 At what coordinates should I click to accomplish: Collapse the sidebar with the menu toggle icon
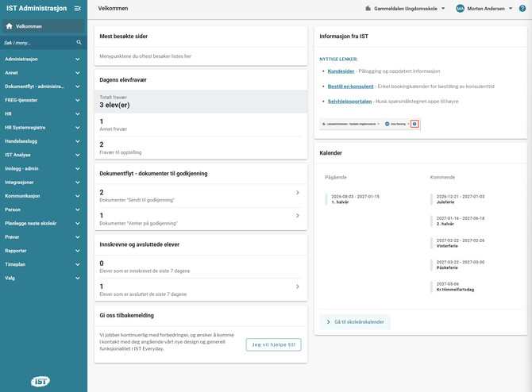(x=77, y=9)
